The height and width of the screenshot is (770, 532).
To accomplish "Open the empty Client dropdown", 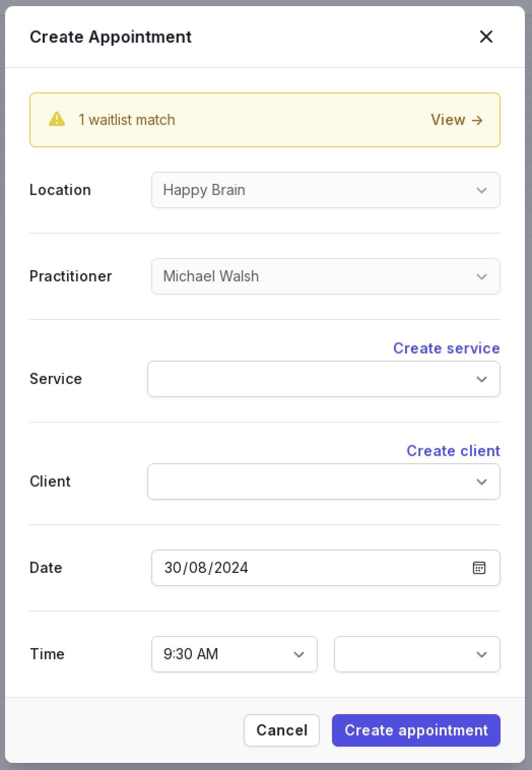I will point(324,482).
